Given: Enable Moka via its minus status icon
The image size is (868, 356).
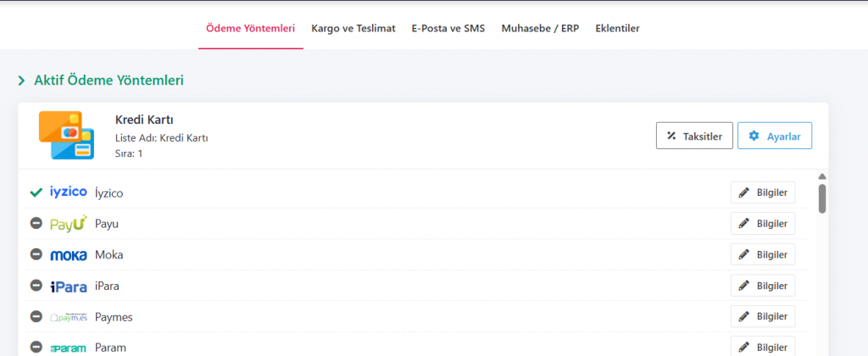Looking at the screenshot, I should pyautogui.click(x=36, y=254).
